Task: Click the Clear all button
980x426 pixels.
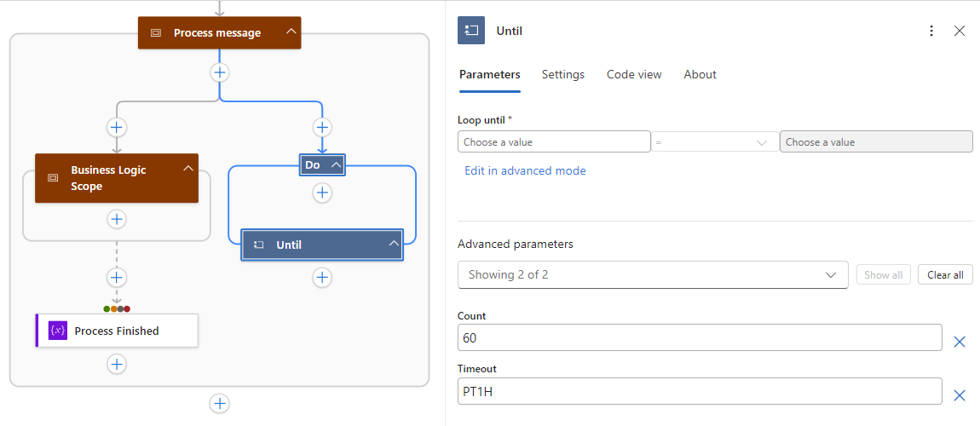Action: [x=945, y=274]
